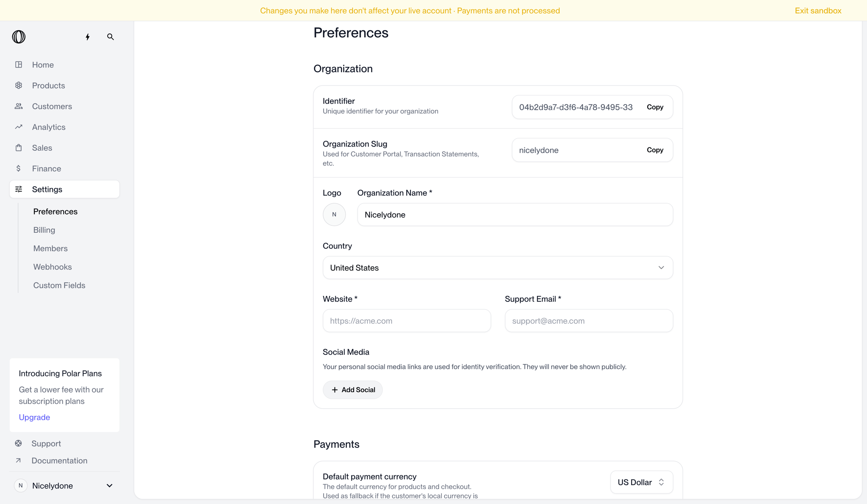Open search with the magnifier icon

111,37
